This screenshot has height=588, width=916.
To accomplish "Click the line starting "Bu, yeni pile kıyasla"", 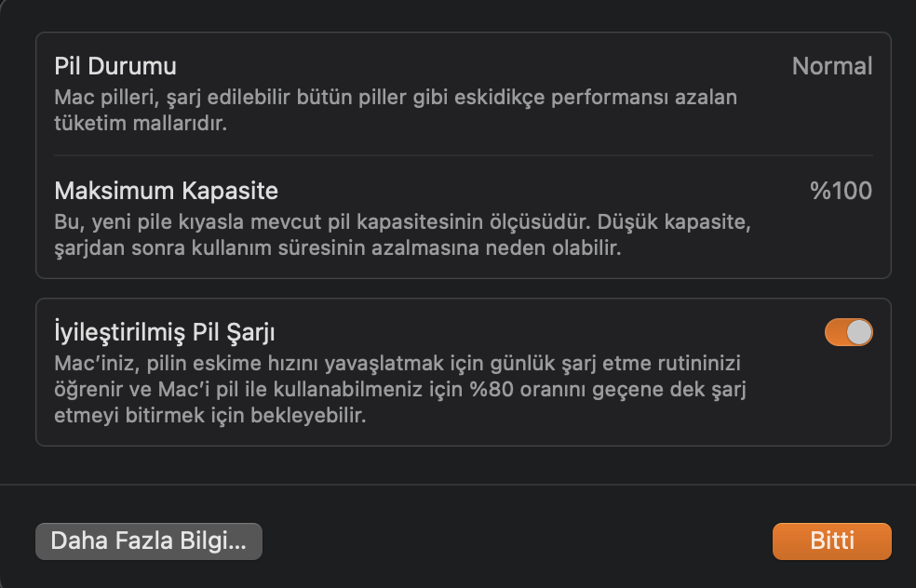I will point(402,223).
